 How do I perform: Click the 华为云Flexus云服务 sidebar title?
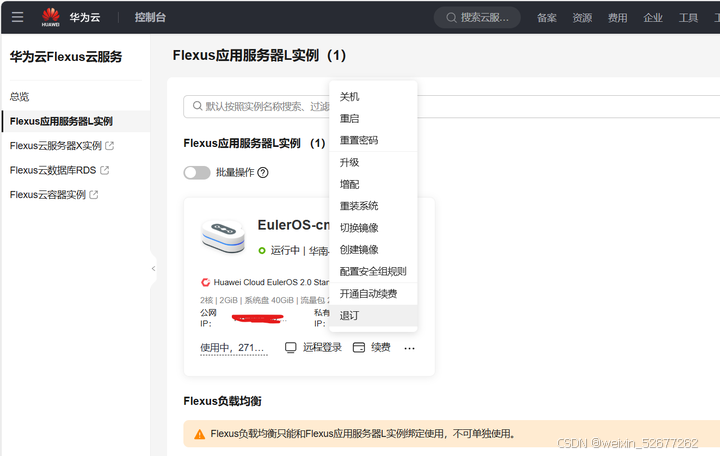point(66,56)
